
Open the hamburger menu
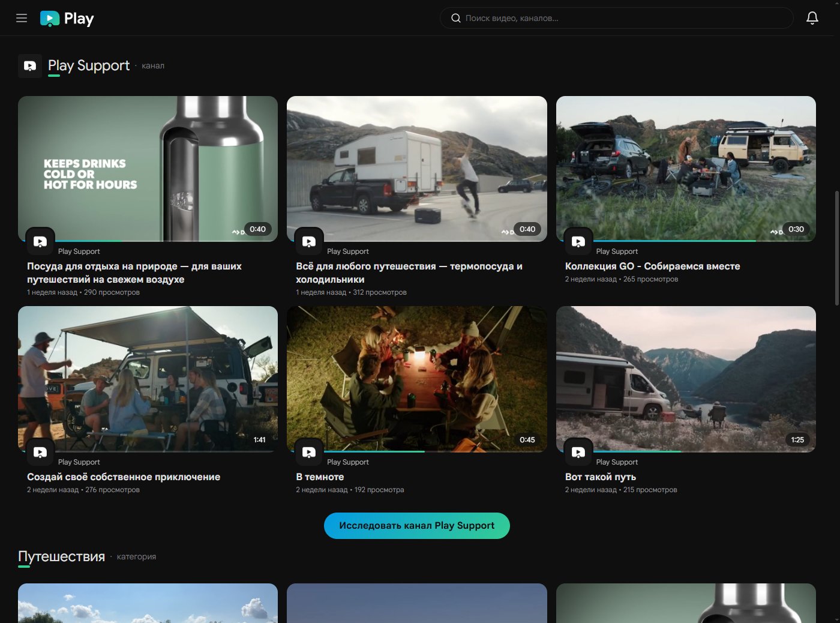pos(22,18)
